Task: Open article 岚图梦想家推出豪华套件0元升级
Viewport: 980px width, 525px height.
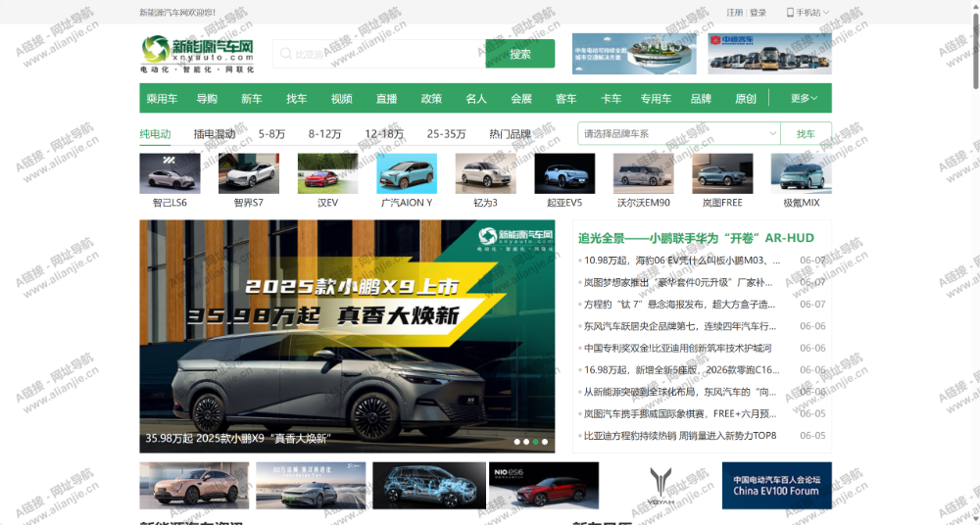Action: point(678,282)
